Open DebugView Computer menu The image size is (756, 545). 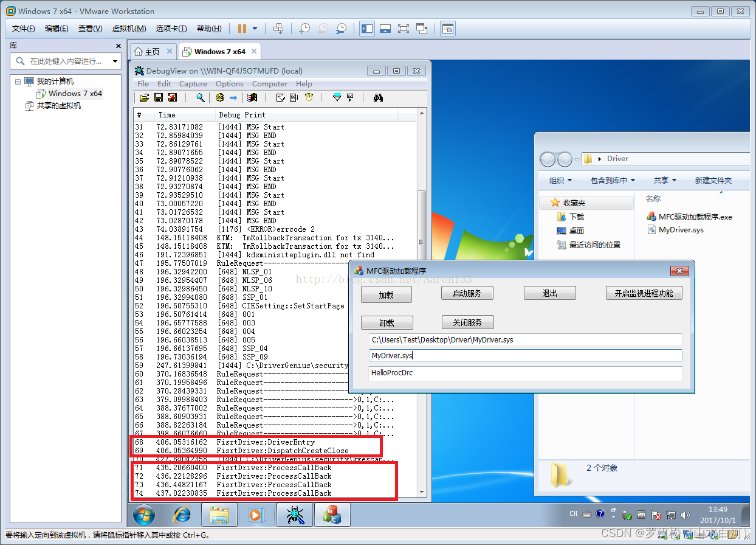270,84
